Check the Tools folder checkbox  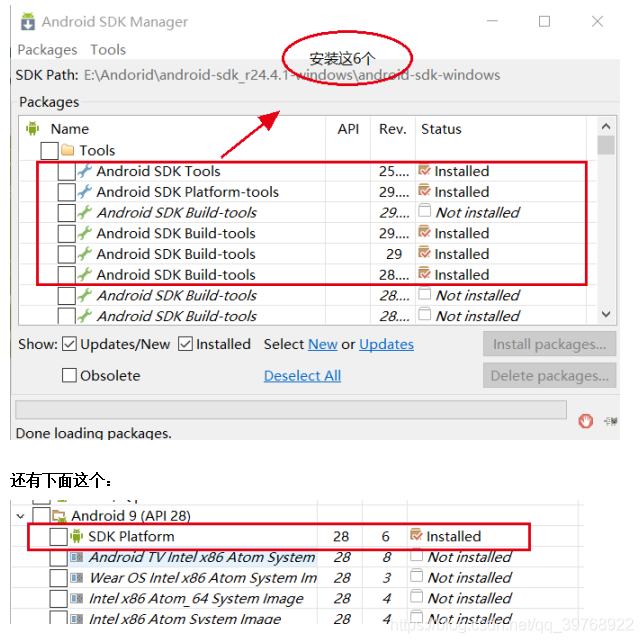coord(50,150)
